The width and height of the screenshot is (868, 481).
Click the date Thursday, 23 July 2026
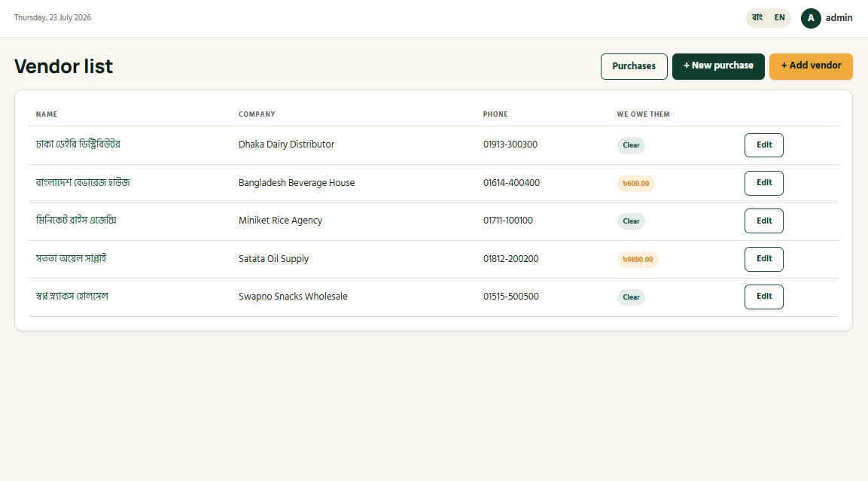click(x=53, y=18)
